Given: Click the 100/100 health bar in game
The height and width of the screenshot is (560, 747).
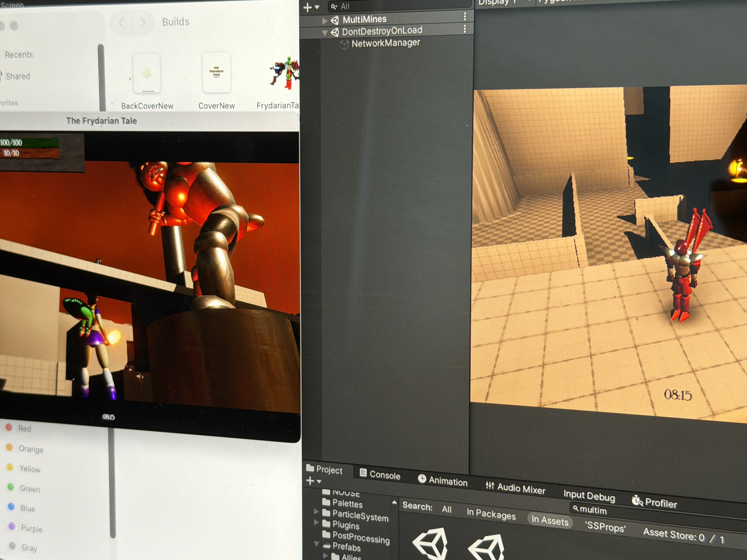Looking at the screenshot, I should 29,143.
